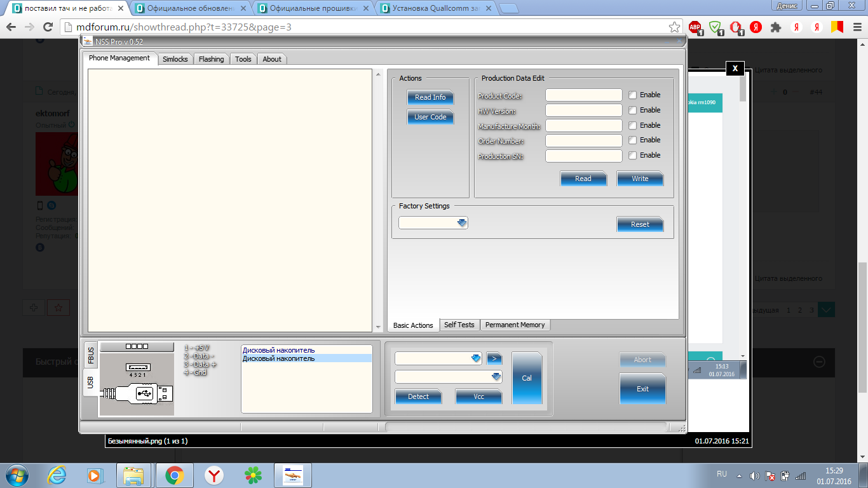This screenshot has width=868, height=488.
Task: Click the USB connector pinout diagram
Action: tap(137, 384)
